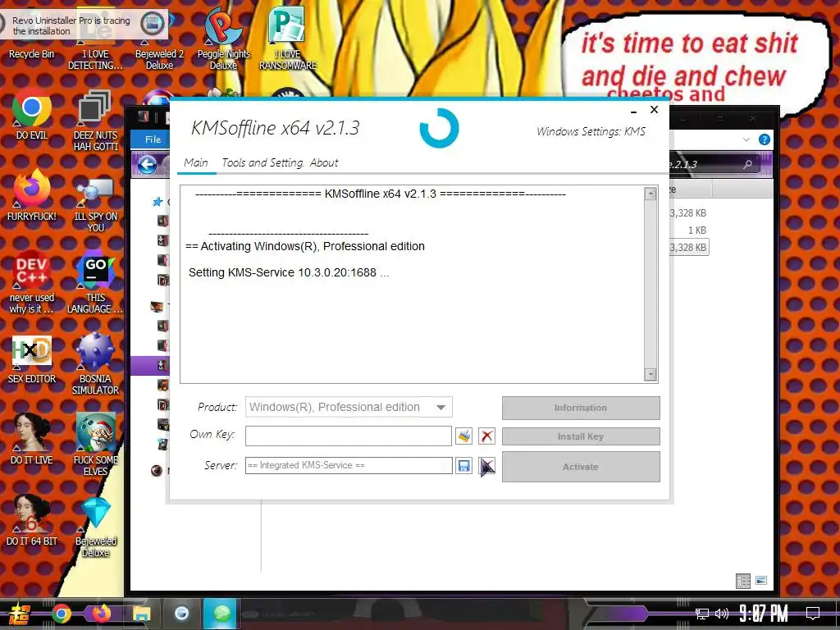Open the DEEZ NUTS HAH GOTTI icon
Image resolution: width=840 pixels, height=630 pixels.
pos(95,121)
